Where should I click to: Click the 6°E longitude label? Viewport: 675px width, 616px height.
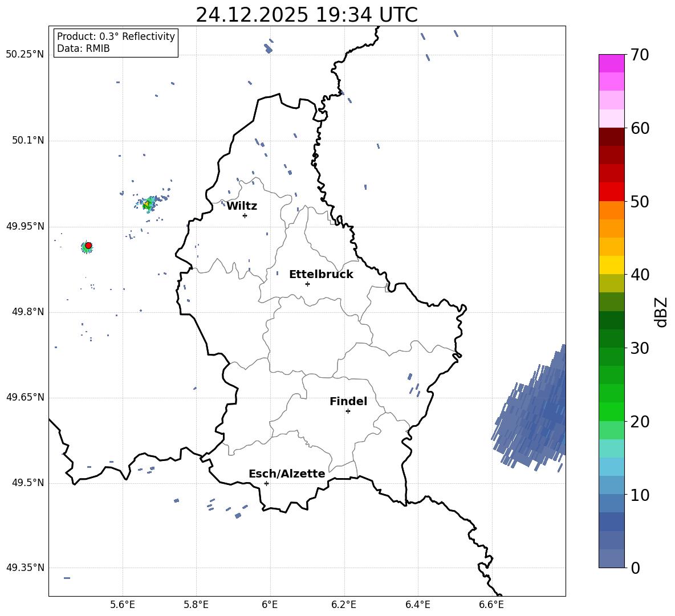click(270, 605)
